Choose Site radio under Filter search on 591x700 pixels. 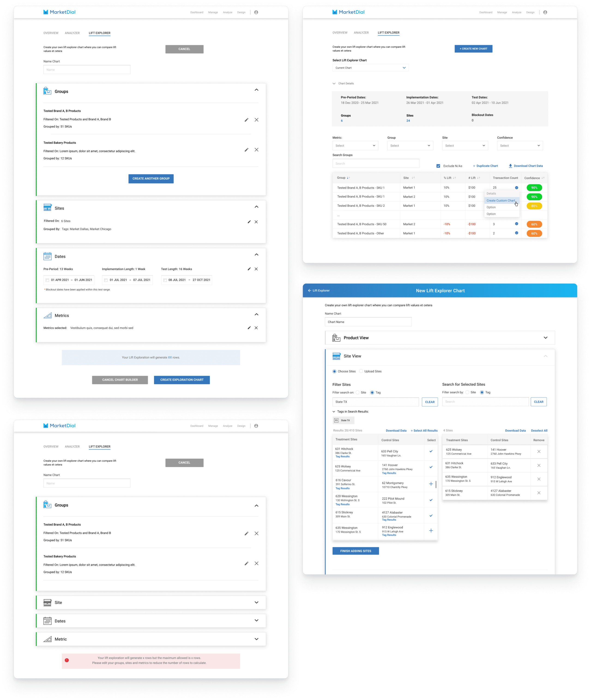point(357,392)
